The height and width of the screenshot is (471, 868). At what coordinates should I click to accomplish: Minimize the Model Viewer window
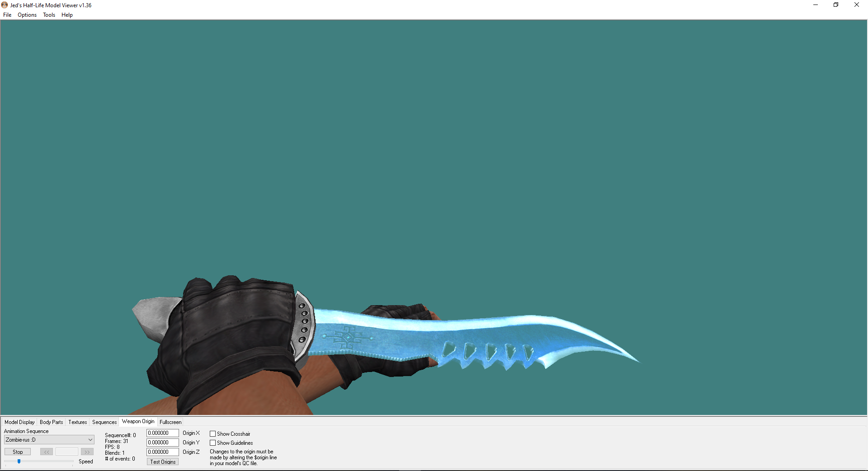(816, 5)
